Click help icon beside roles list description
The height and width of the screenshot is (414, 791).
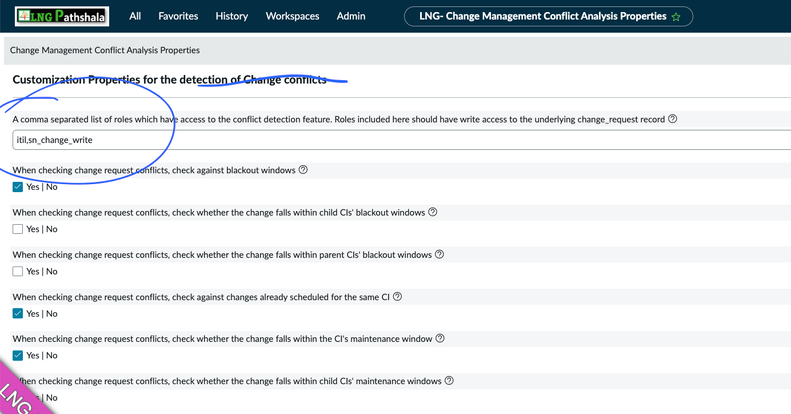click(x=673, y=119)
